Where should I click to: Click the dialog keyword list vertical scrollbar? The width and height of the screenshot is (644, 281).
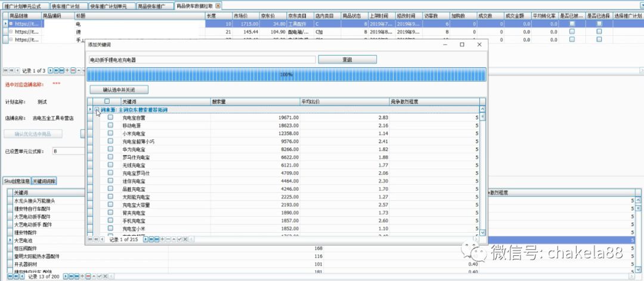pos(482,171)
